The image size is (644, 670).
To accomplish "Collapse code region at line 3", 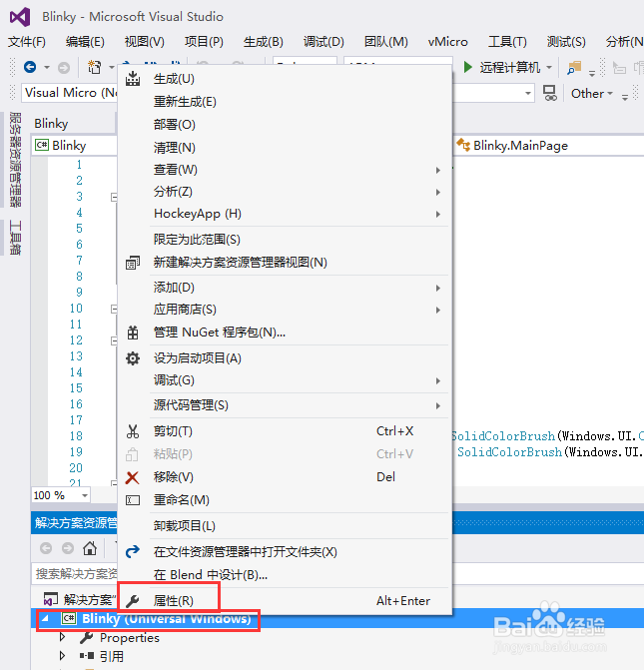I will pos(114,197).
